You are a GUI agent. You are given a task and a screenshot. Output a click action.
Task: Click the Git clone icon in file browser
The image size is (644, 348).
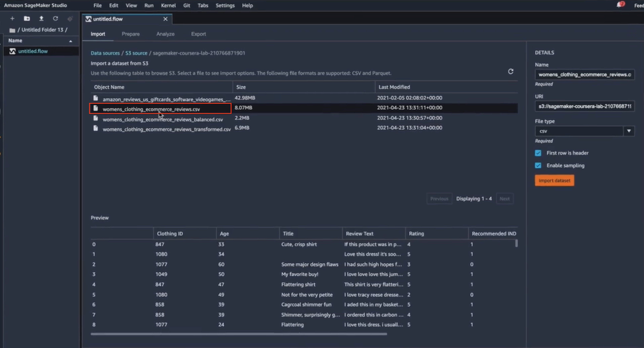click(70, 19)
